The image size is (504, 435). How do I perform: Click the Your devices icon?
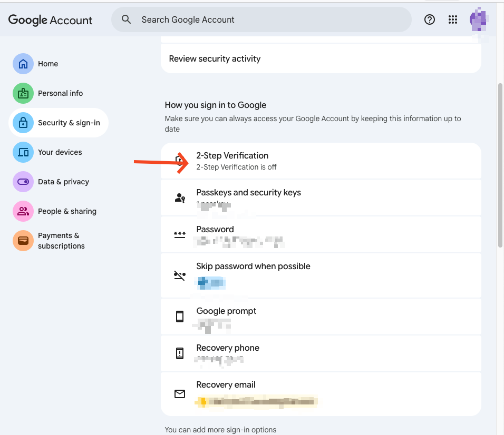(x=23, y=152)
